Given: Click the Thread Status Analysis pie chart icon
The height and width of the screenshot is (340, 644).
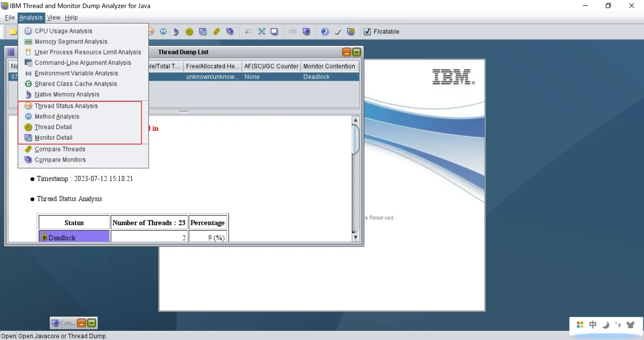Looking at the screenshot, I should [x=28, y=106].
